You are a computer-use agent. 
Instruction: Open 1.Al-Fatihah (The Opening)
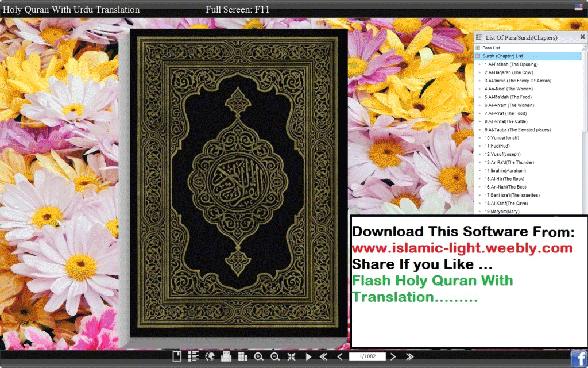[x=510, y=64]
